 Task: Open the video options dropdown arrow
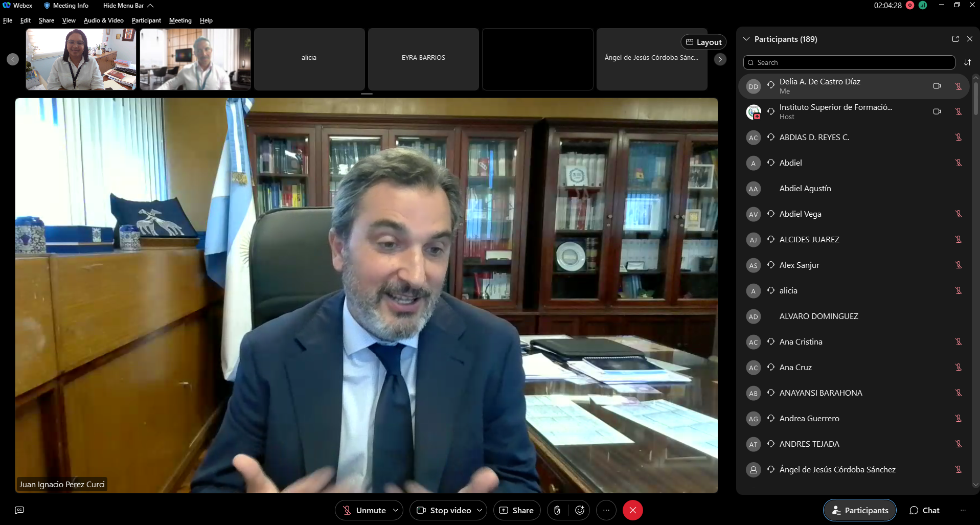[480, 510]
